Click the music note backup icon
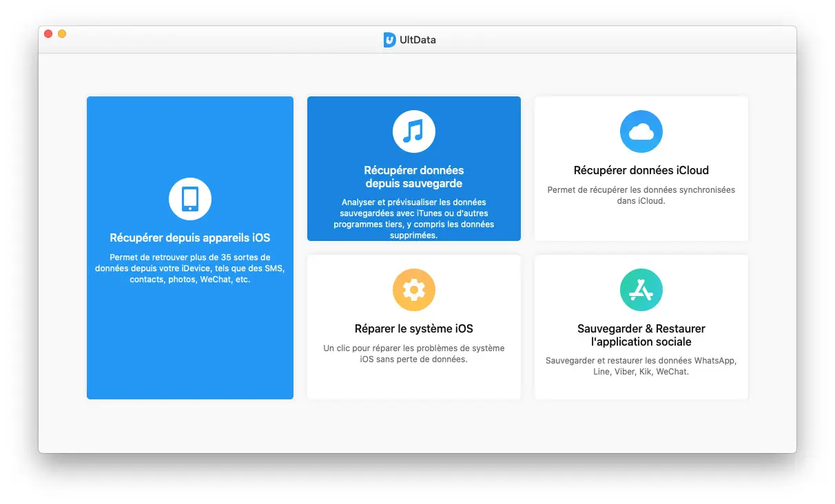Screen dimensions: 835x504 pyautogui.click(x=414, y=131)
